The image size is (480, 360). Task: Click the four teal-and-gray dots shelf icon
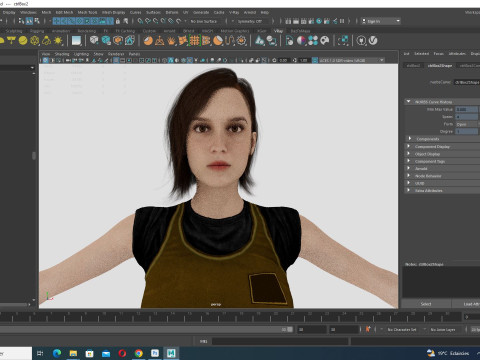[313, 41]
